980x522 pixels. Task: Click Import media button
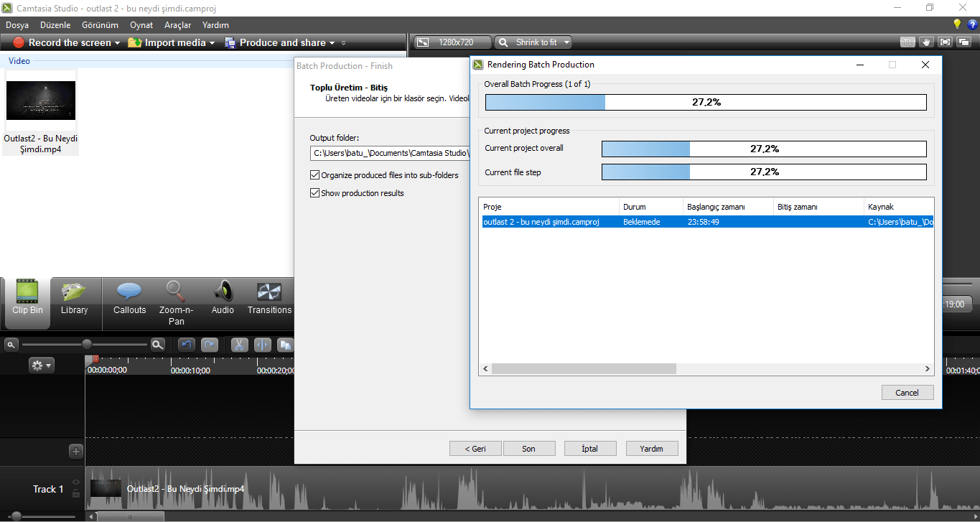tap(167, 42)
